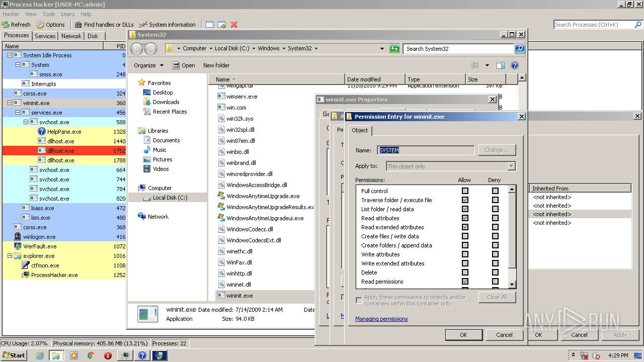Click into Search Processes field
Image resolution: width=644 pixels, height=362 pixels.
point(593,25)
